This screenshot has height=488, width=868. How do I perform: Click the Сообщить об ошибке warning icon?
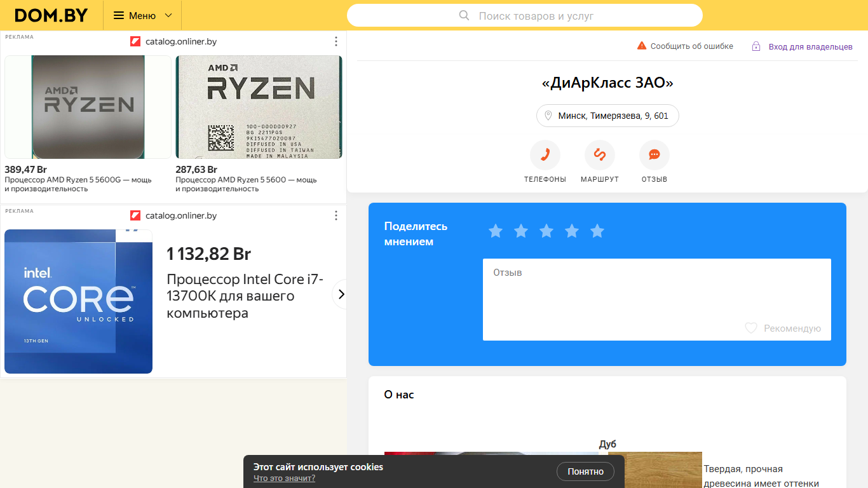click(x=642, y=46)
